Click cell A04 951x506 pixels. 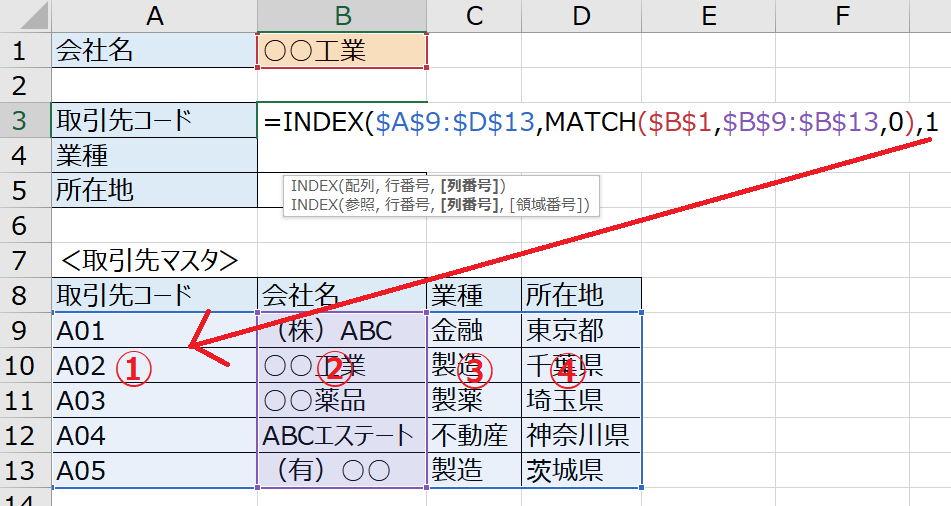[155, 436]
